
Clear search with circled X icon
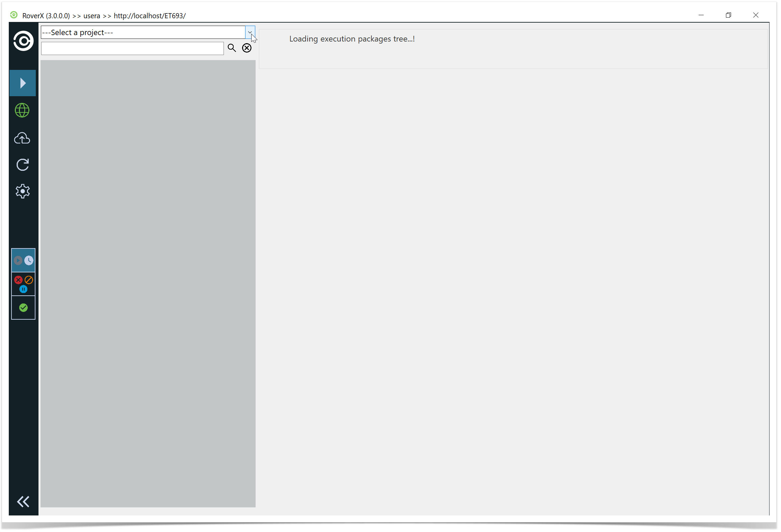coord(247,48)
